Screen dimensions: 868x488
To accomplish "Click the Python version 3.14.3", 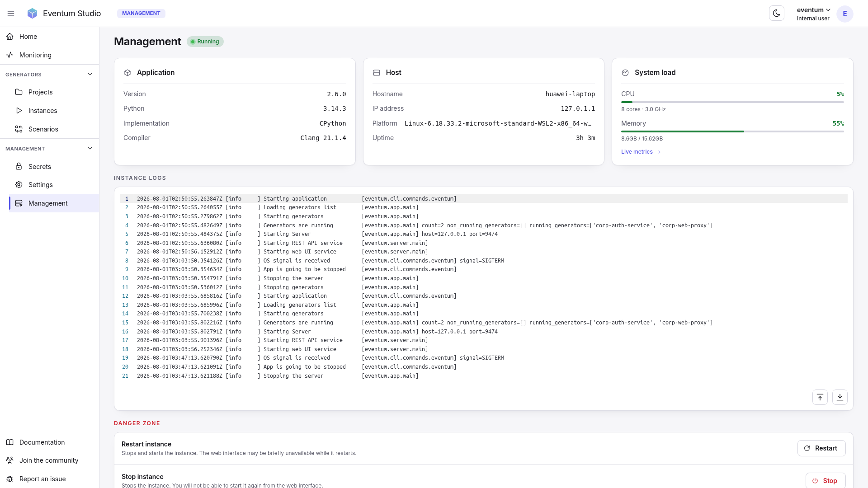I will [x=335, y=108].
